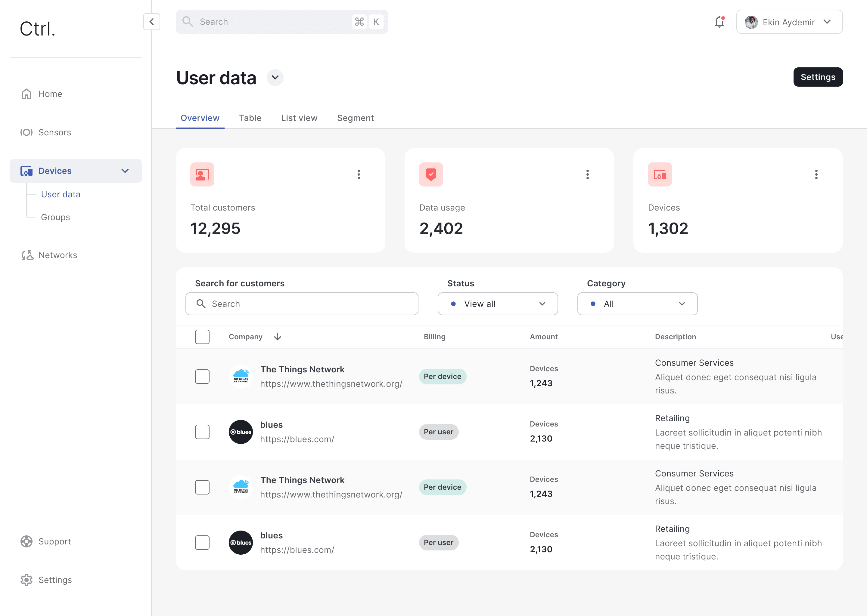Check the first The Things Network row
Screen dimensions: 867x616
point(202,376)
